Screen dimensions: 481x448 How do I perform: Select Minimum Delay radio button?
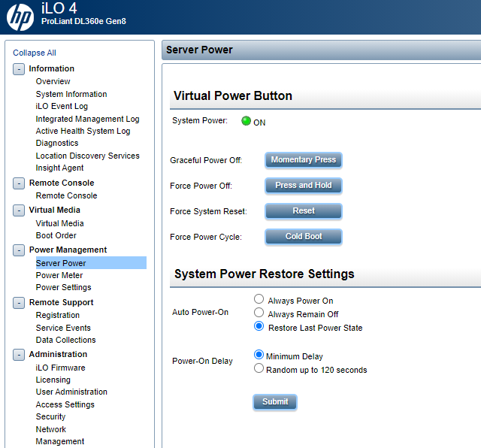click(259, 355)
